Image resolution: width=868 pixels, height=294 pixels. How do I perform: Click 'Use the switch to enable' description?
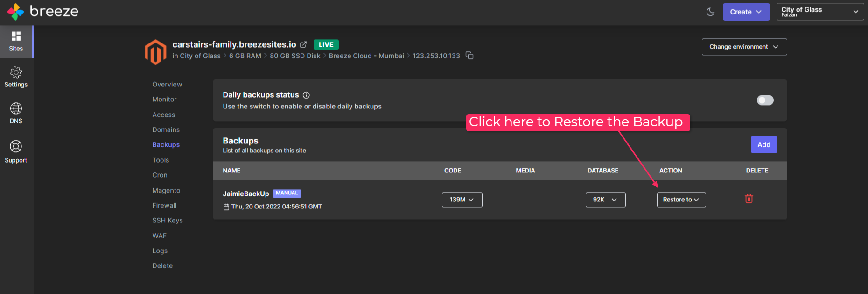[x=302, y=107]
